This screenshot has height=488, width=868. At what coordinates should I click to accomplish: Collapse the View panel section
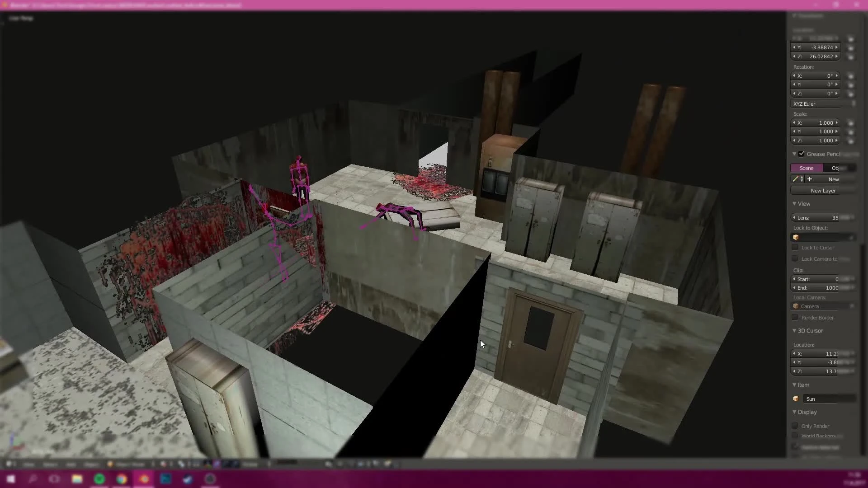(x=794, y=204)
